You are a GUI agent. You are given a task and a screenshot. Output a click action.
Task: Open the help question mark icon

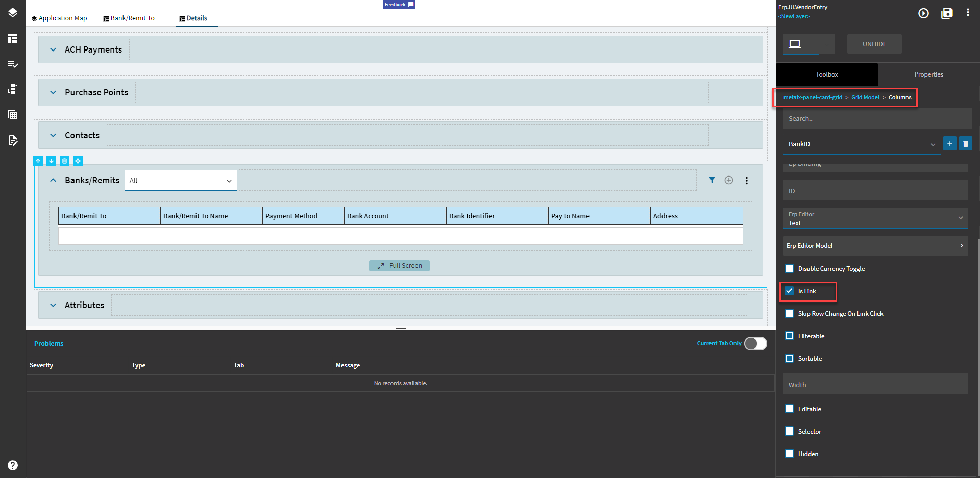pyautogui.click(x=13, y=465)
